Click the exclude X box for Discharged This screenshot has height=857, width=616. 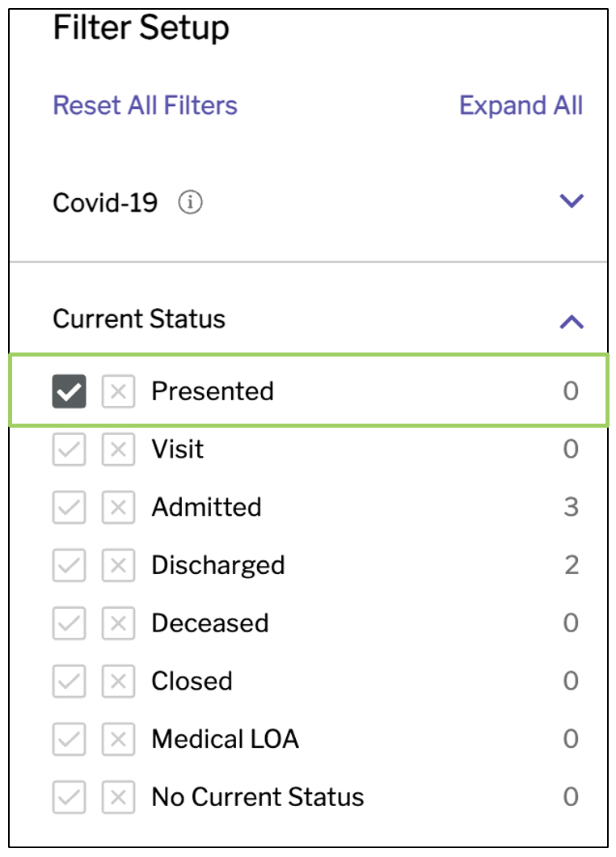[x=118, y=565]
